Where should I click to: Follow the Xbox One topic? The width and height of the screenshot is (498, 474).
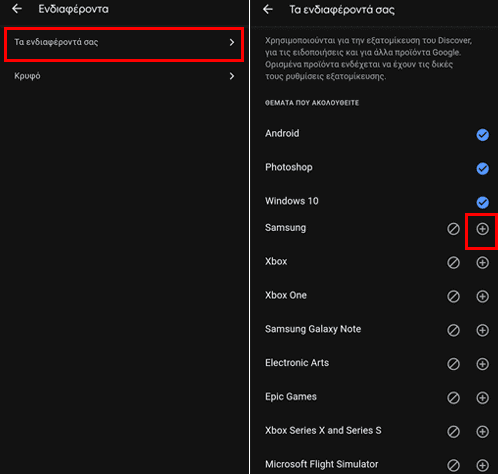tap(482, 296)
